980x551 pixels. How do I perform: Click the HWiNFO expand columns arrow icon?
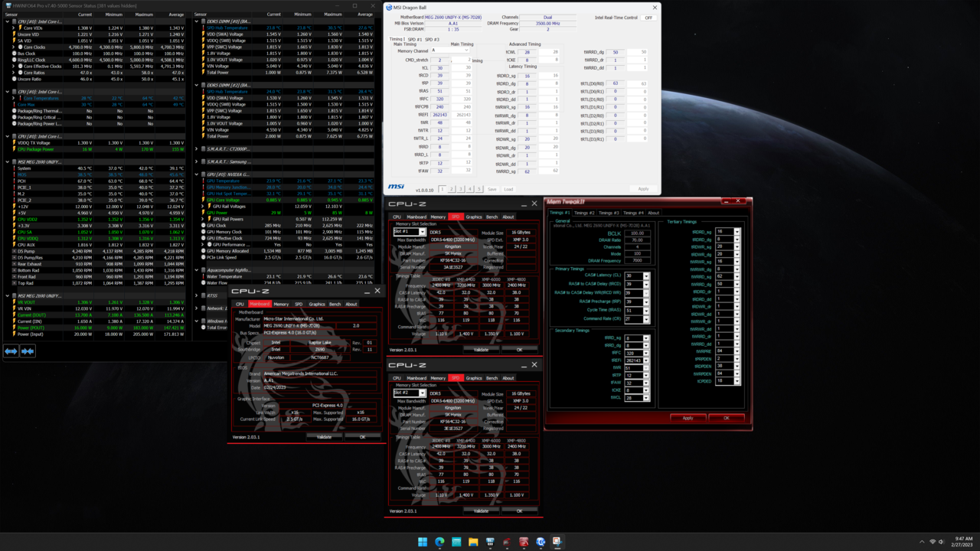click(11, 351)
